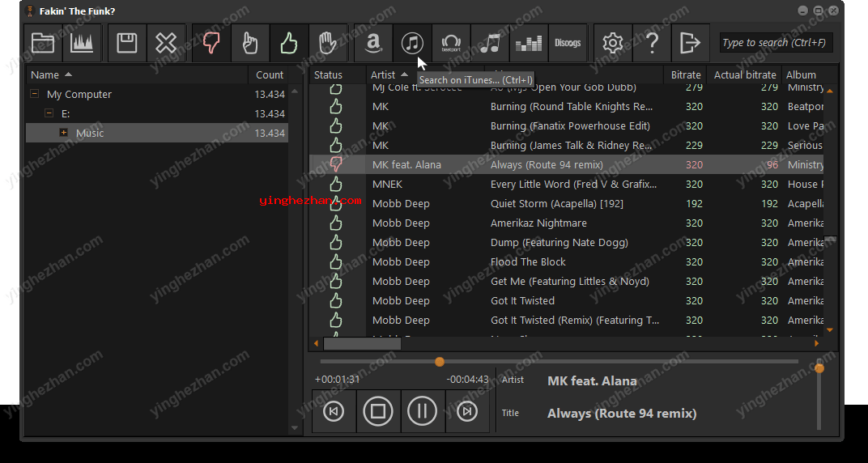Open folder icon in toolbar
Screen dimensions: 868x463
click(43, 43)
